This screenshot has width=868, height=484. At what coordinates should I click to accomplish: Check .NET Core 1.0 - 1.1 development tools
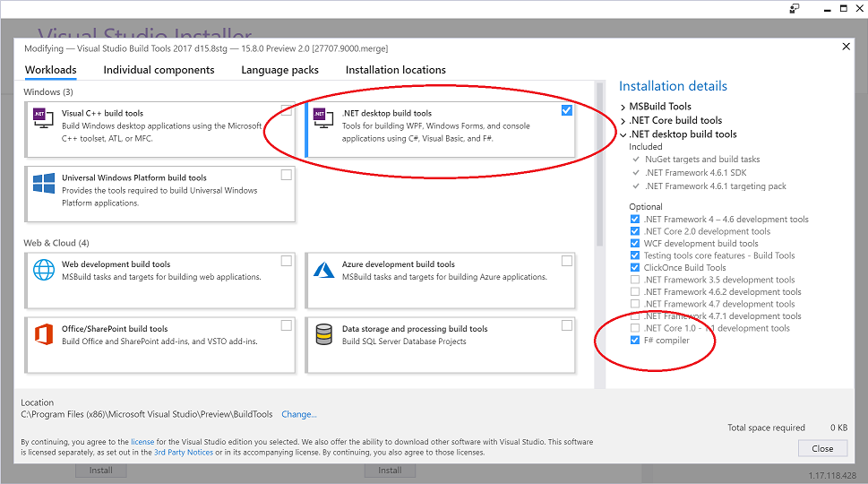pos(635,328)
